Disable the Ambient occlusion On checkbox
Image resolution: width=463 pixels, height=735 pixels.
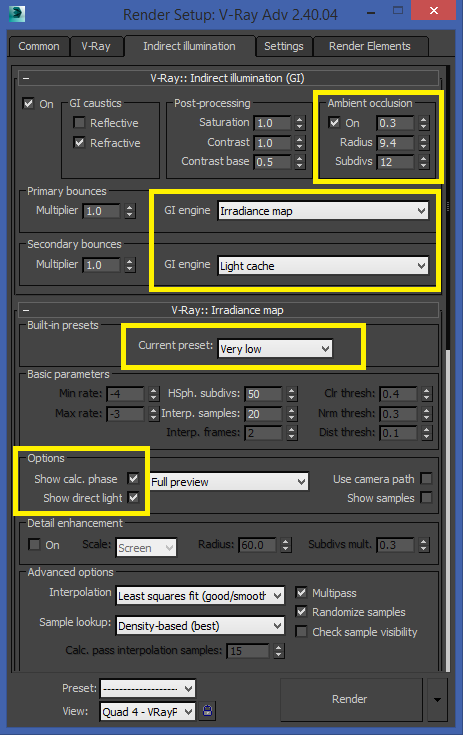[x=334, y=123]
